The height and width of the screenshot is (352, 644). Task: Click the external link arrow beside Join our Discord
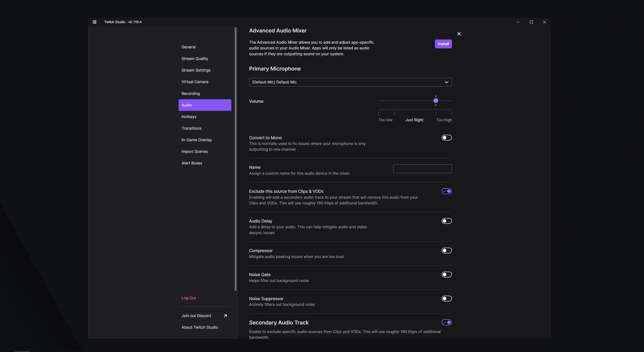225,316
